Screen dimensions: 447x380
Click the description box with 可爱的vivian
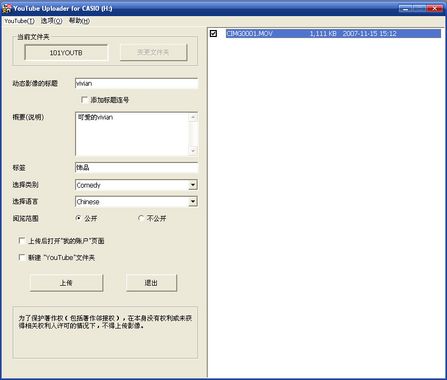click(x=132, y=134)
